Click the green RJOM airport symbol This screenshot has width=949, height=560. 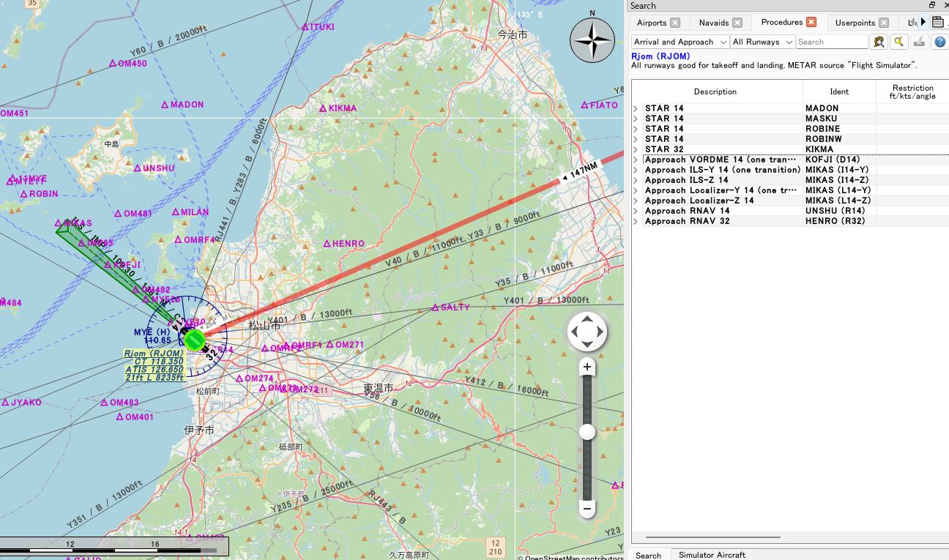(194, 340)
